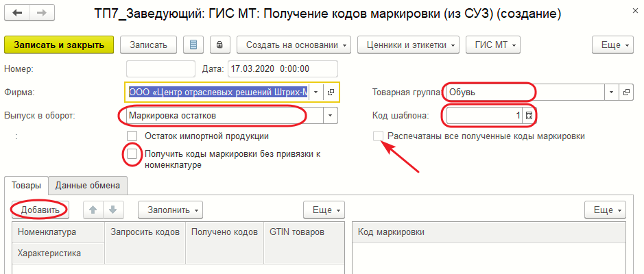Image resolution: width=644 pixels, height=274 pixels.
Task: Click the forward navigation arrow
Action: point(41,14)
